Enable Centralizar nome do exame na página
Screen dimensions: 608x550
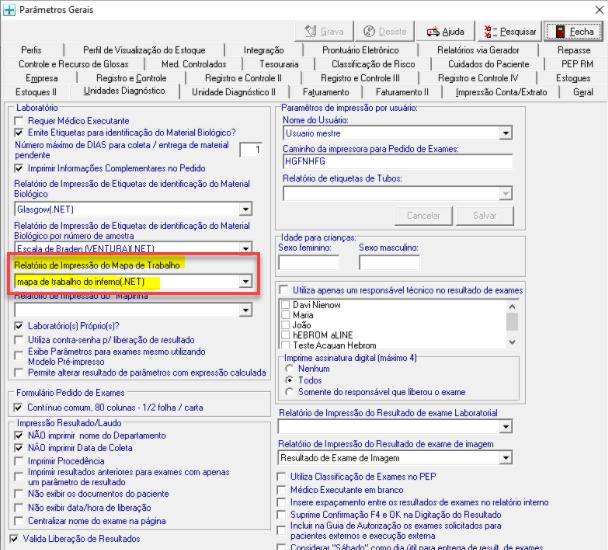(18, 521)
